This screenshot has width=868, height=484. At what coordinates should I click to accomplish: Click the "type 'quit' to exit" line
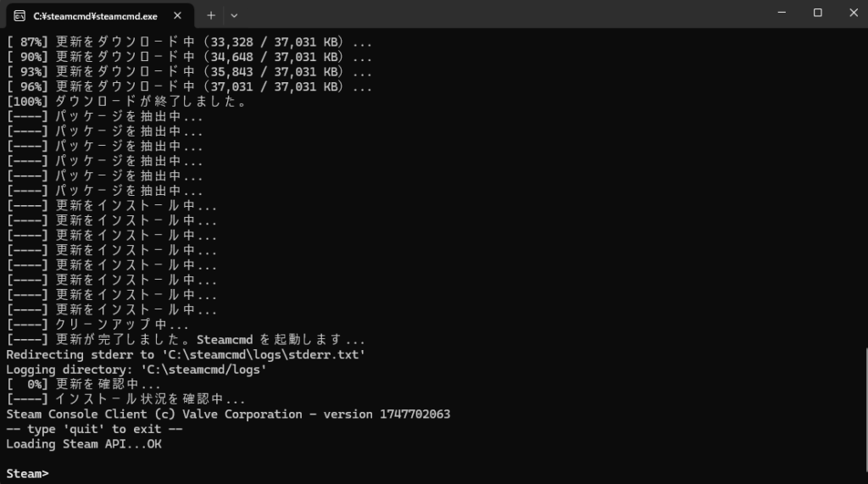94,429
